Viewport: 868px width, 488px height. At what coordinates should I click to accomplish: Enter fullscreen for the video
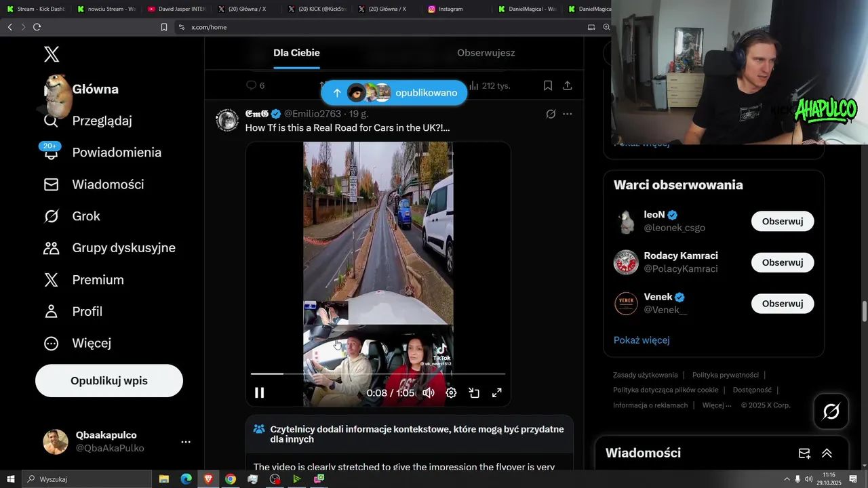coord(496,392)
